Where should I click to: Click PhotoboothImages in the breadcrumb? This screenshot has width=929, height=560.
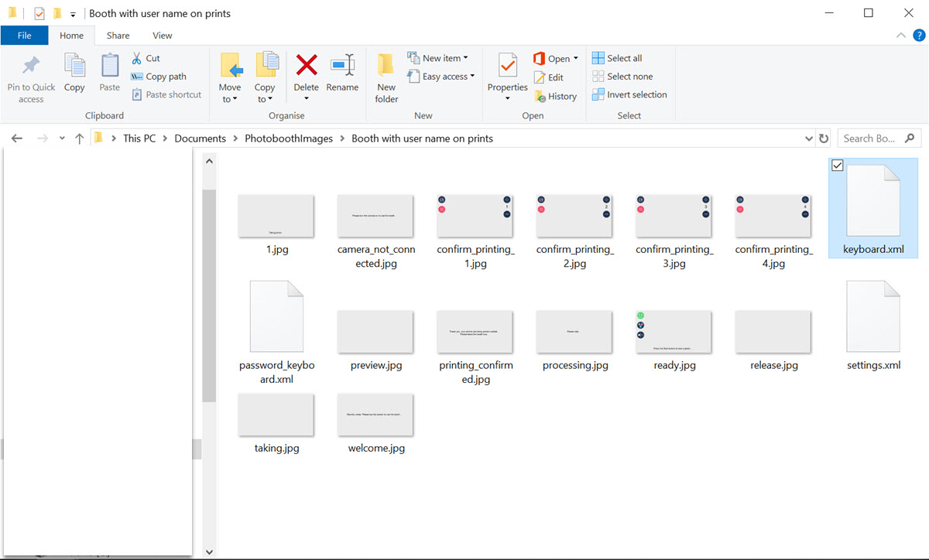289,138
